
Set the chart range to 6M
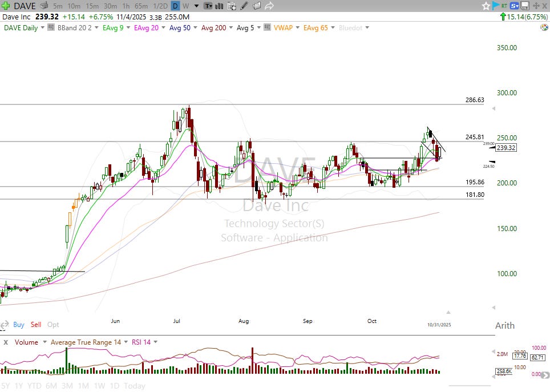(51, 386)
